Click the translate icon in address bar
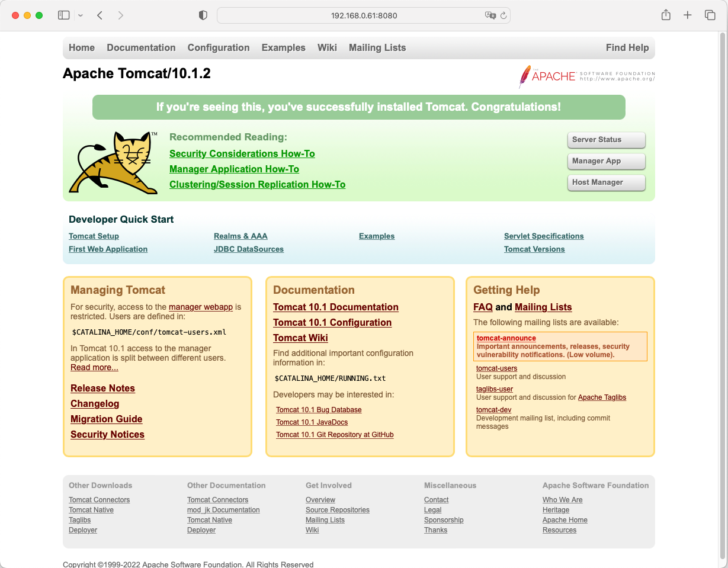The height and width of the screenshot is (568, 728). click(x=490, y=15)
